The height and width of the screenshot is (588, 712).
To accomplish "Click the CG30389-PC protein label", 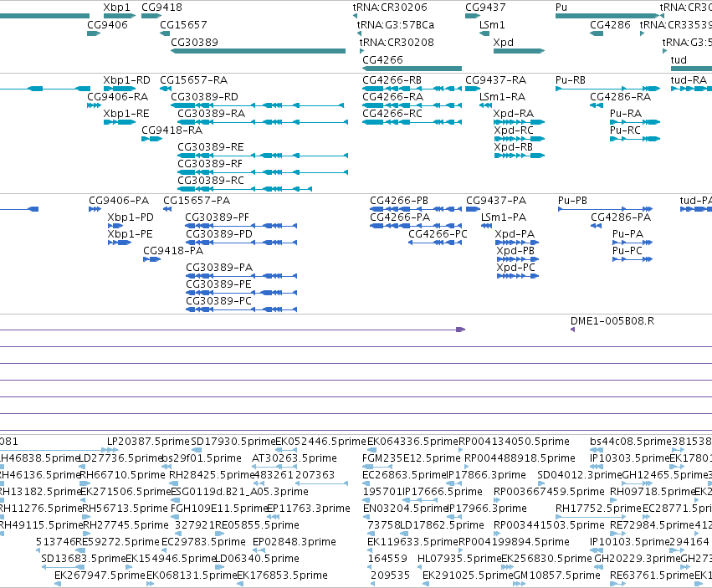I will [x=219, y=301].
